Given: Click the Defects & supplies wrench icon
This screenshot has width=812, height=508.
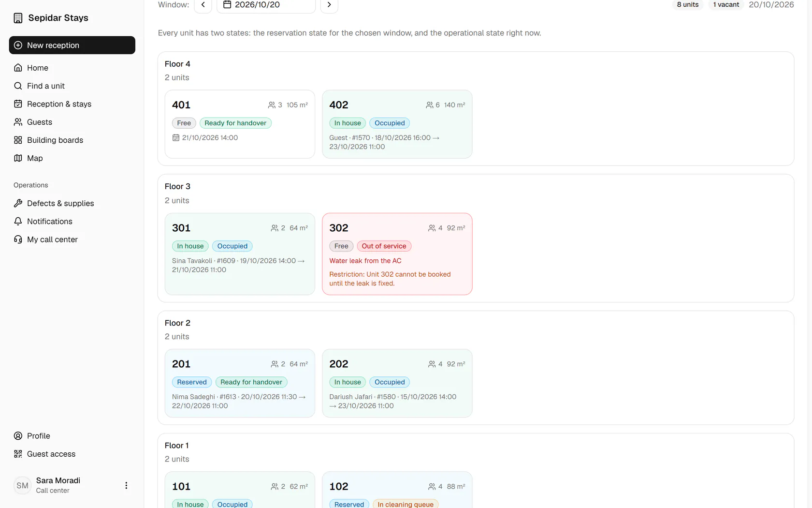Looking at the screenshot, I should [x=18, y=203].
